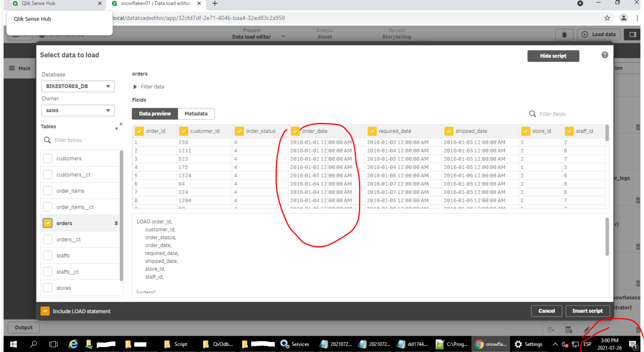
Task: Uncheck the store_id field checkbox
Action: pos(526,131)
